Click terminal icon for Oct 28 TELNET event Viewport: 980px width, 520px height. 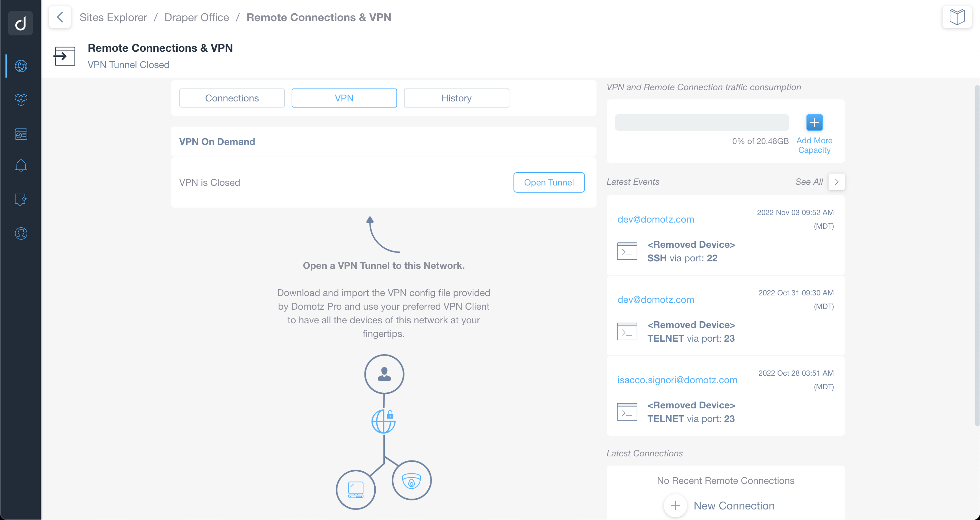tap(627, 412)
